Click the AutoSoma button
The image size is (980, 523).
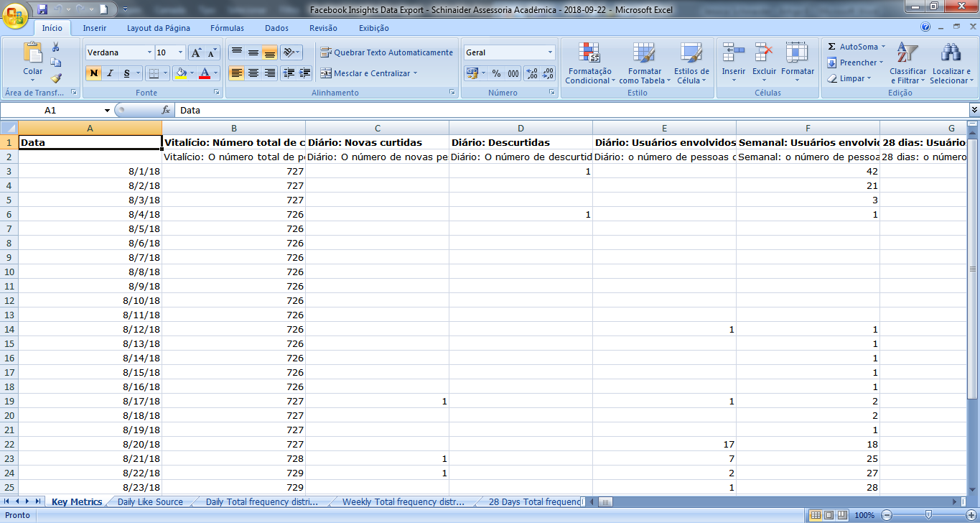point(857,47)
